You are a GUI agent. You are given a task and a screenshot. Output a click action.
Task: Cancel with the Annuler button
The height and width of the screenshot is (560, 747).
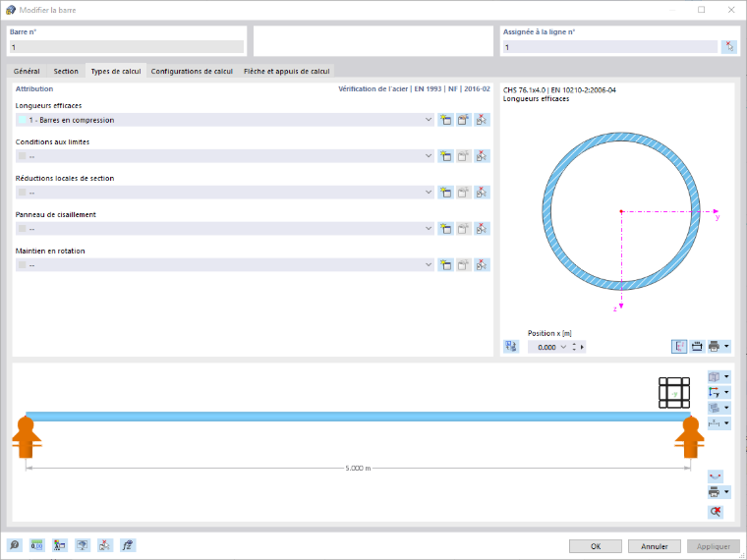[654, 546]
